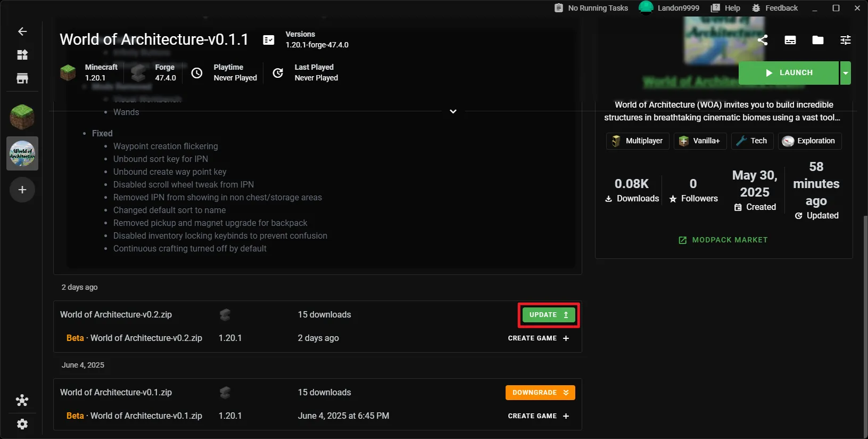Select the Vanilla+ tag

click(700, 141)
